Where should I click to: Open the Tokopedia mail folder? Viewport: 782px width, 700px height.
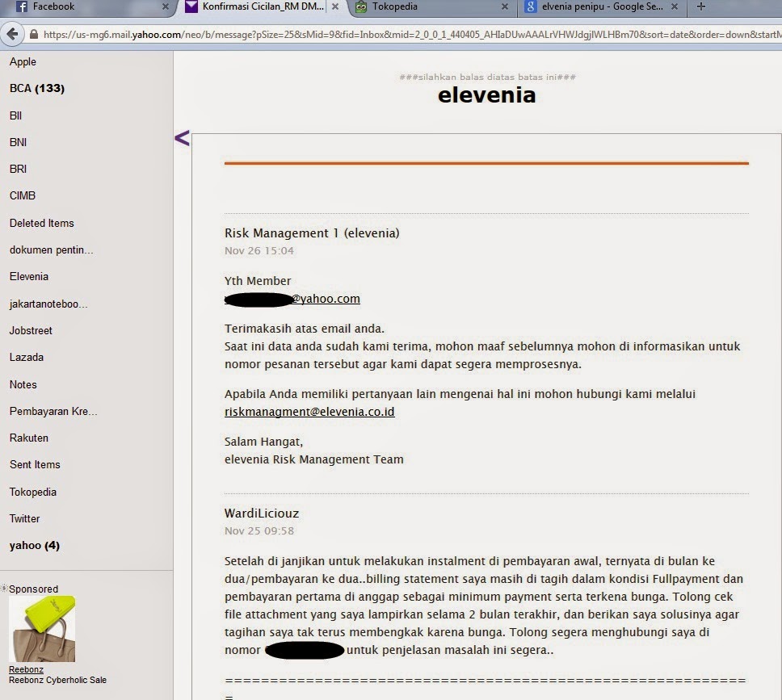pyautogui.click(x=33, y=492)
